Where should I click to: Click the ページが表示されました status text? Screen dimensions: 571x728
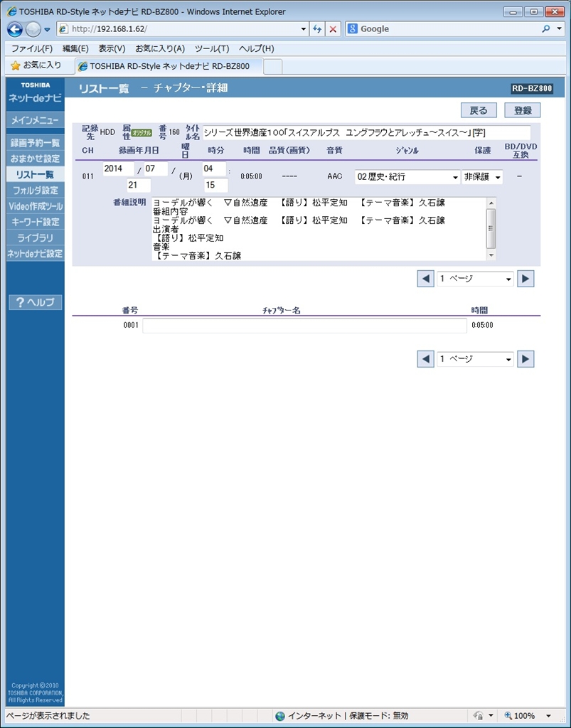pyautogui.click(x=48, y=715)
